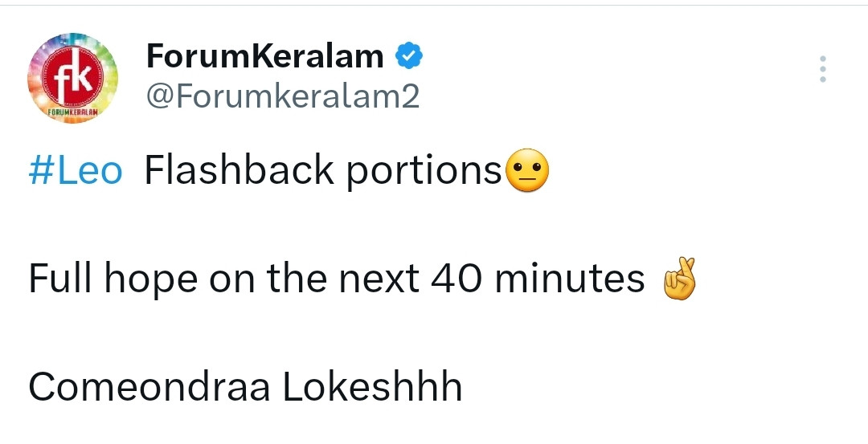Click the word 'Lokeshhh'
This screenshot has height=444, width=868.
click(372, 388)
